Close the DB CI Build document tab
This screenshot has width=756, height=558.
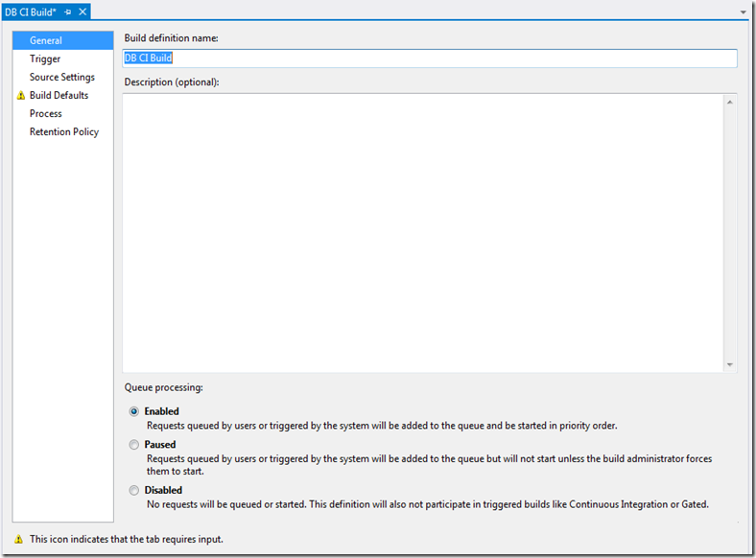(x=83, y=12)
